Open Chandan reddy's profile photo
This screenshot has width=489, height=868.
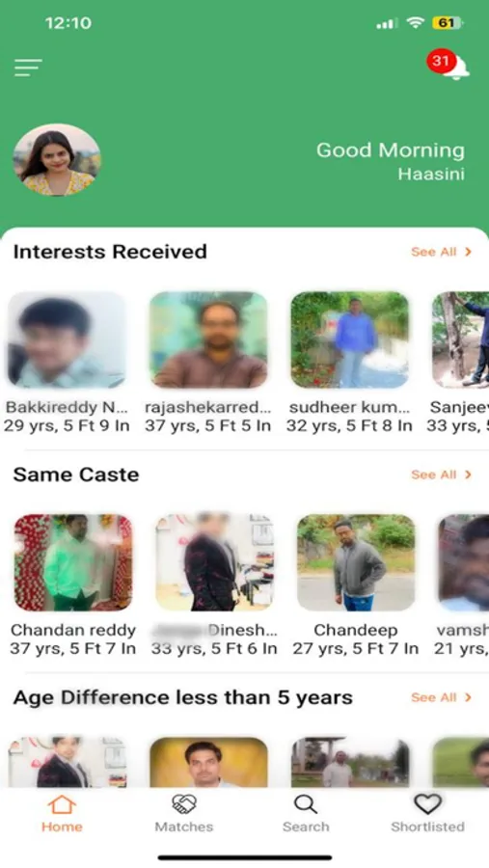(x=73, y=562)
